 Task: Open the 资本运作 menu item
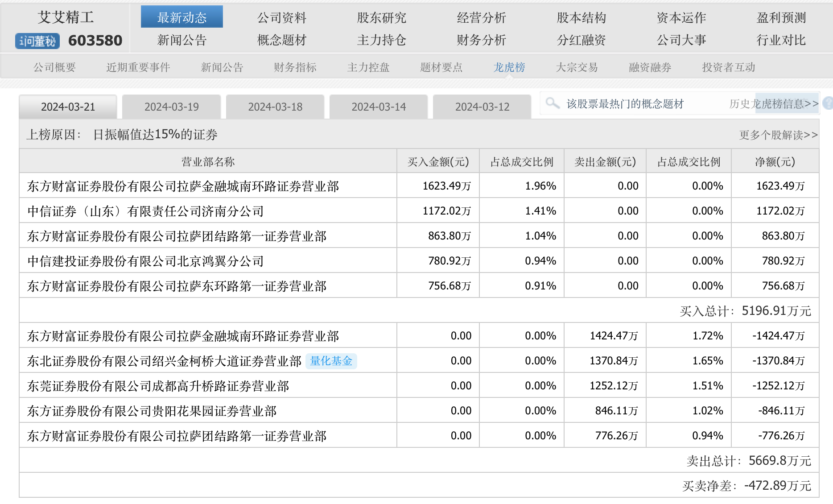pyautogui.click(x=681, y=17)
